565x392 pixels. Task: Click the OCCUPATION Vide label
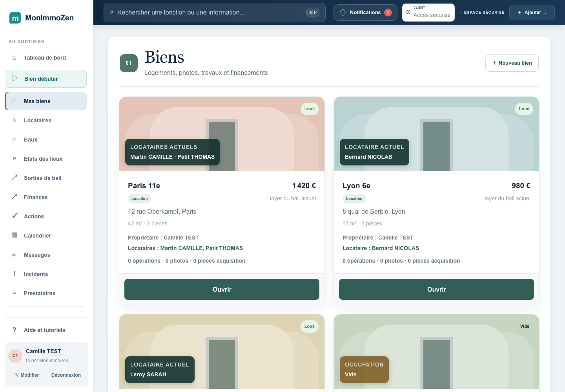(x=364, y=370)
